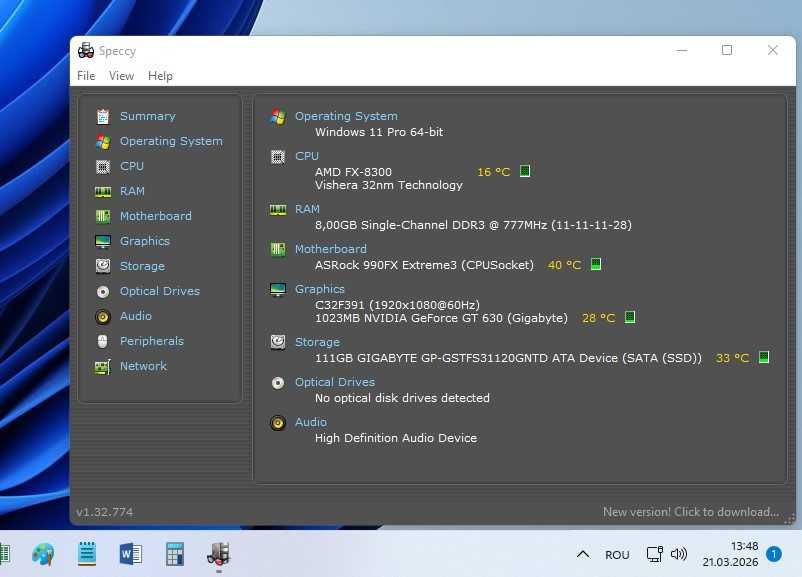Click the RAM stick icon in sidebar
Image resolution: width=802 pixels, height=577 pixels.
pos(103,192)
